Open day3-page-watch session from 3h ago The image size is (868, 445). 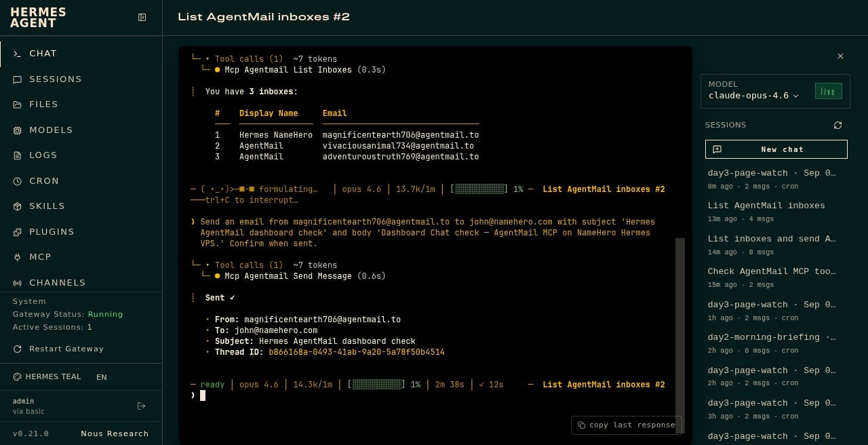point(776,409)
